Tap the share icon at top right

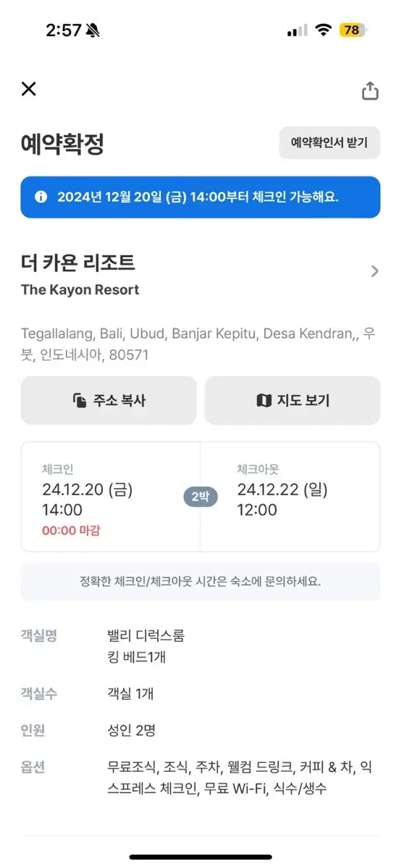[370, 90]
